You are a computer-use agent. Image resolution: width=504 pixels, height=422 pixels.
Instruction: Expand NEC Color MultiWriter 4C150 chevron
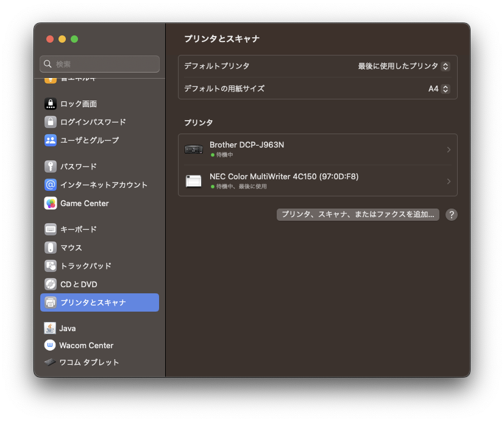[x=449, y=181]
